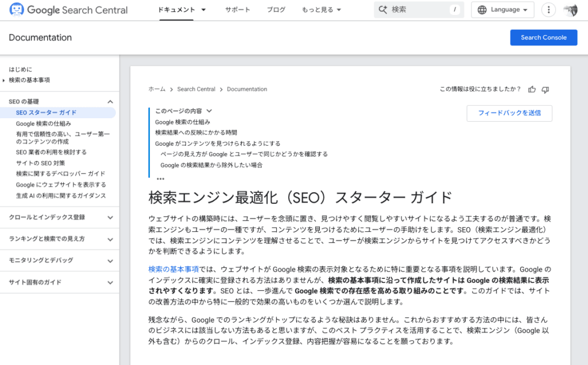Jump to Google がコンテンツを見つけられるようにする section
The height and width of the screenshot is (365, 588).
click(x=218, y=143)
